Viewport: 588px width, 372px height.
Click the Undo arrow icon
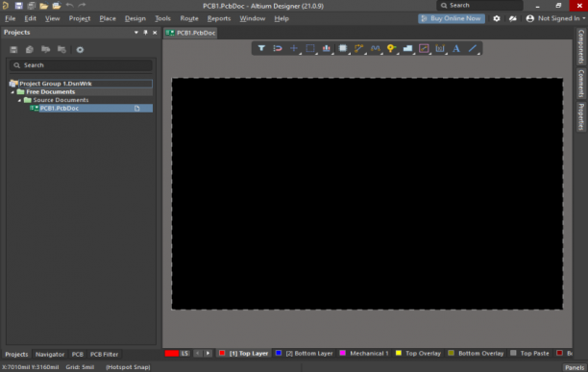coord(70,5)
